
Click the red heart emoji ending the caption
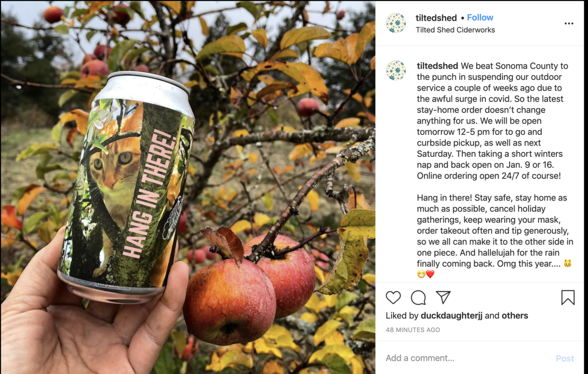(430, 274)
